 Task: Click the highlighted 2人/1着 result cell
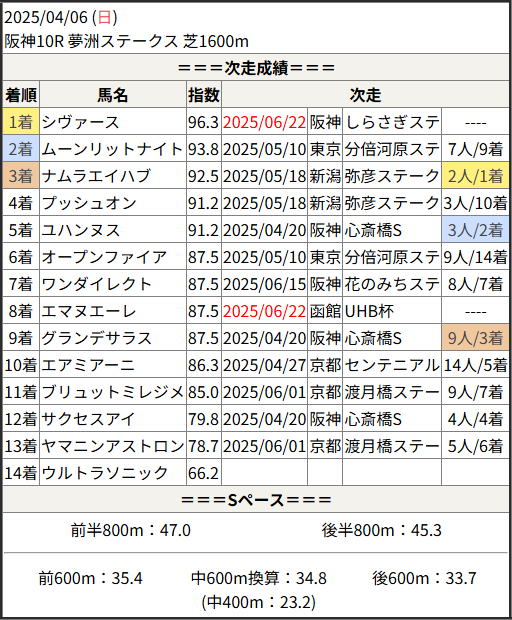pyautogui.click(x=475, y=176)
